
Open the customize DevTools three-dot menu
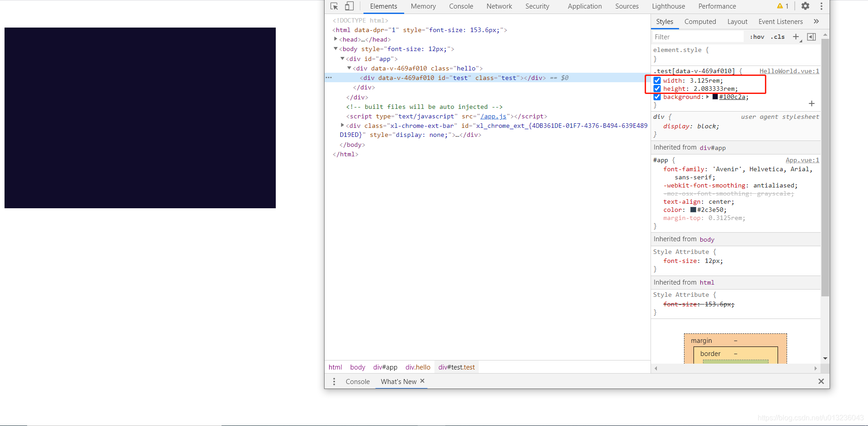point(821,6)
